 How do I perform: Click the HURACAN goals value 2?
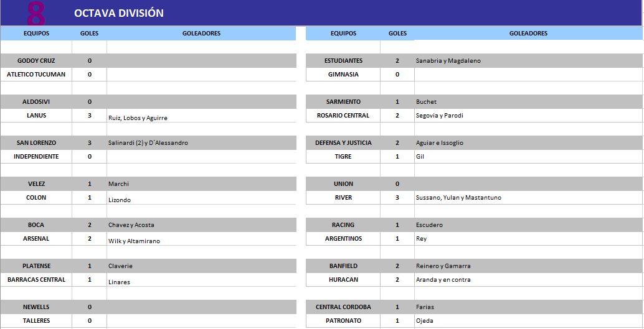coord(397,279)
